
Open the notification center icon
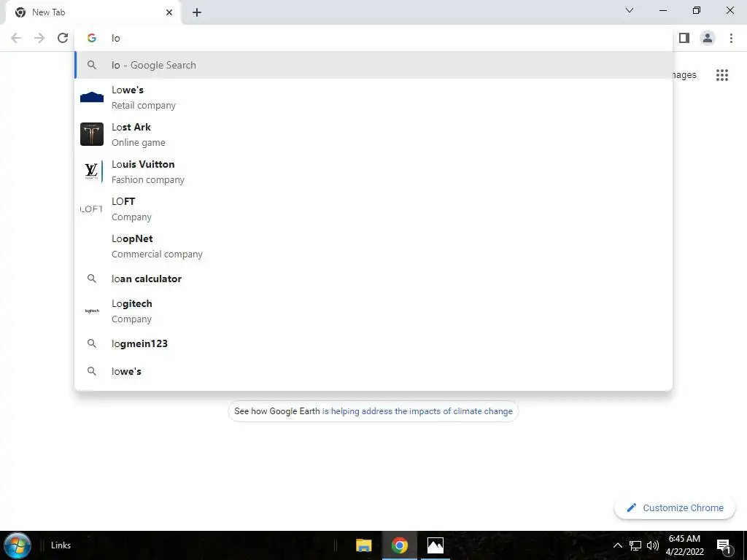pos(724,546)
